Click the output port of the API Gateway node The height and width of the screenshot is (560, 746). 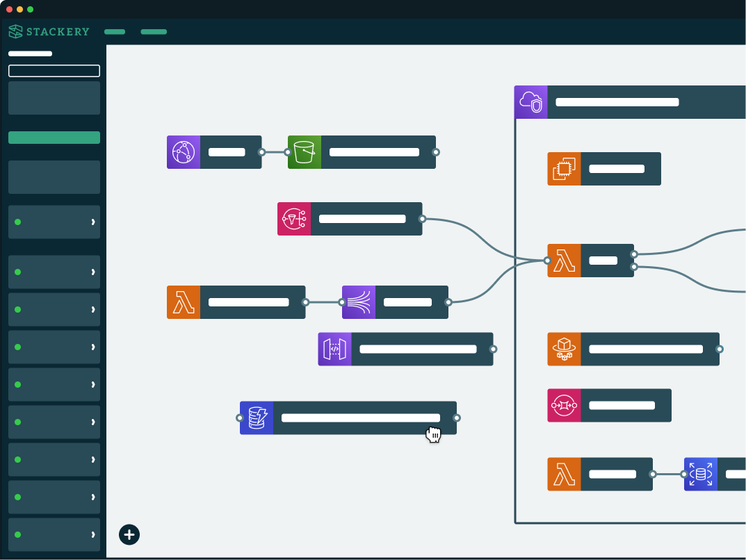pyautogui.click(x=494, y=349)
